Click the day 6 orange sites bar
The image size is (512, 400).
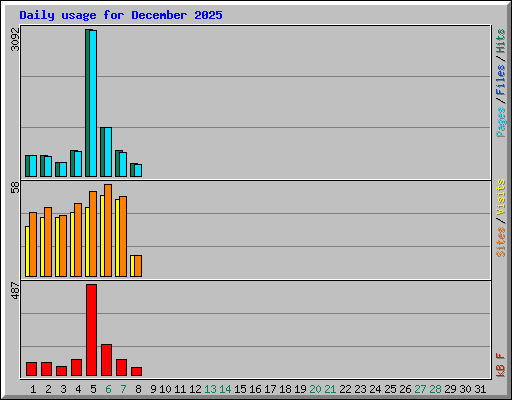[x=108, y=230]
